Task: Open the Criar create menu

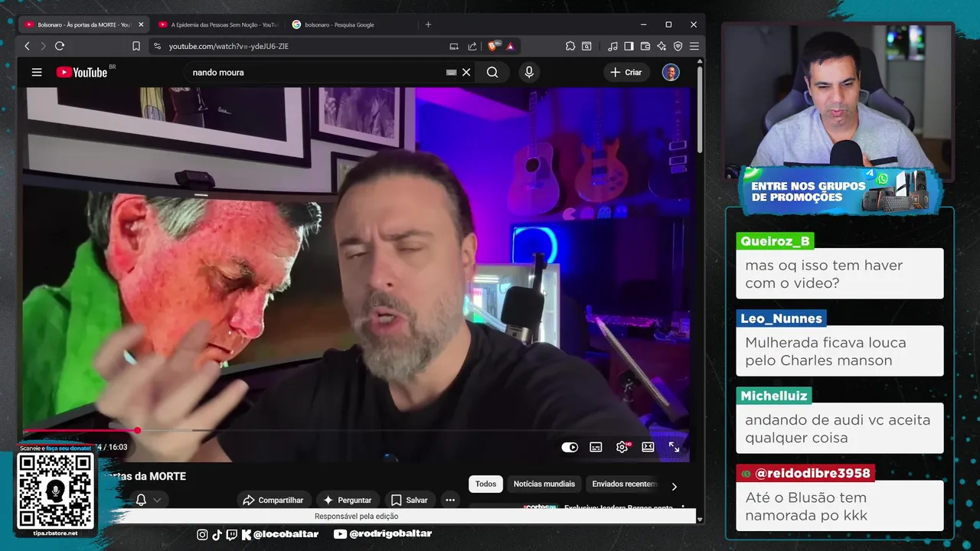Action: coord(626,72)
